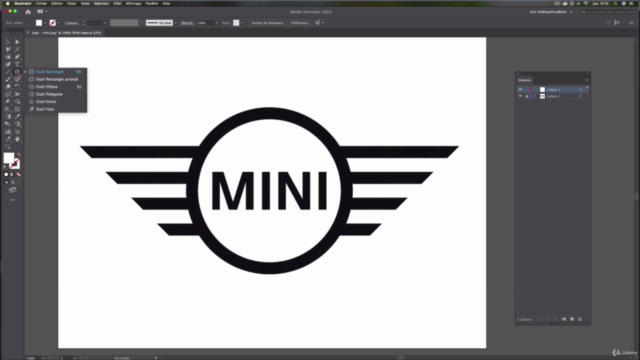
Task: Select the Rotate tool
Action: click(x=17, y=87)
